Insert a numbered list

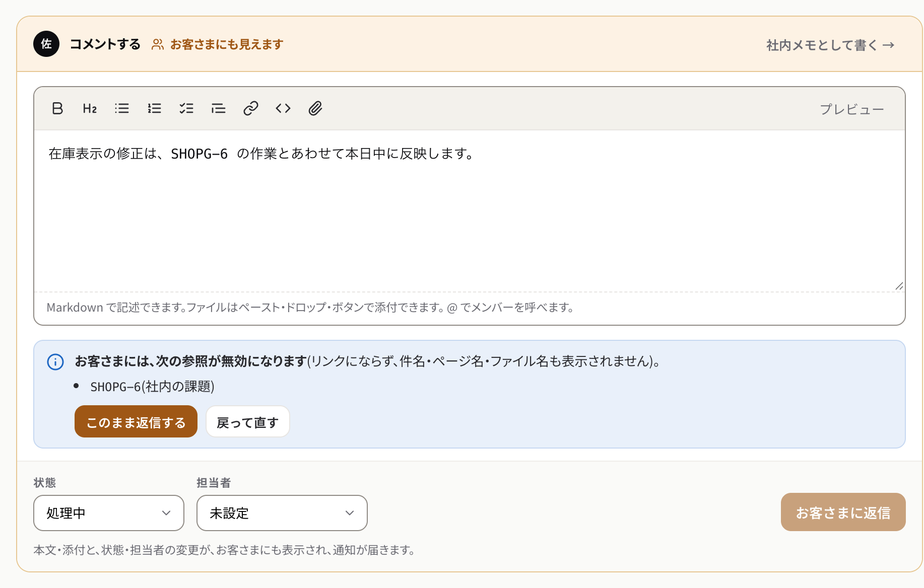[154, 108]
